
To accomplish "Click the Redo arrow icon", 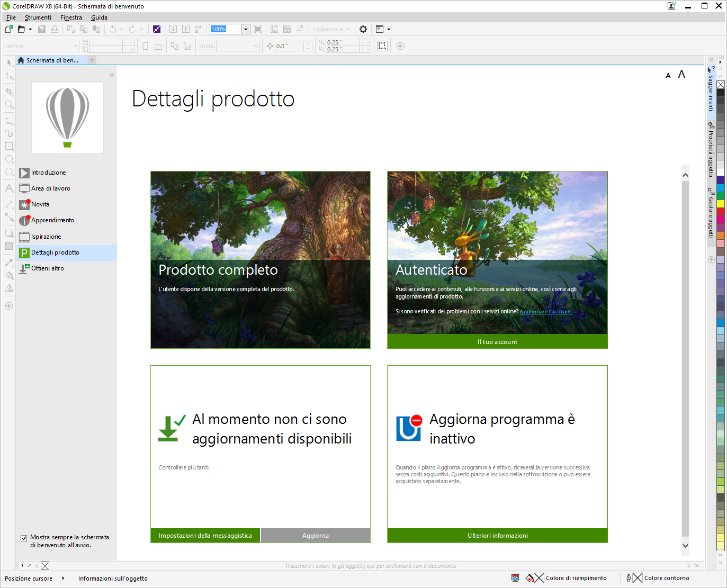I will point(133,29).
